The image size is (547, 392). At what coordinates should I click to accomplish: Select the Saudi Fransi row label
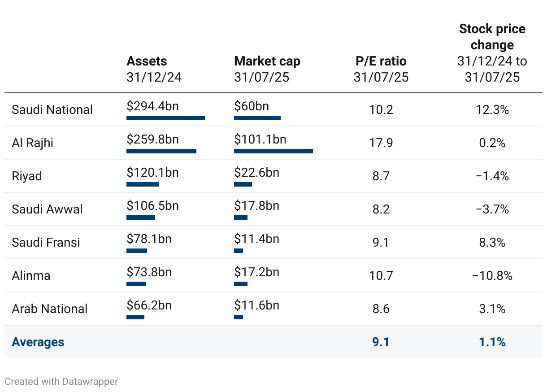(46, 243)
